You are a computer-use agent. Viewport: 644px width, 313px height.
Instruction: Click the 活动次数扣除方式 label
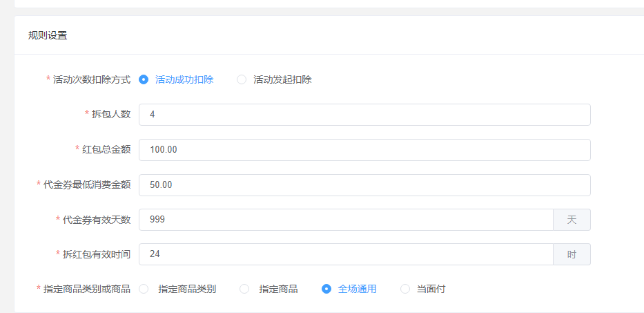[x=92, y=79]
